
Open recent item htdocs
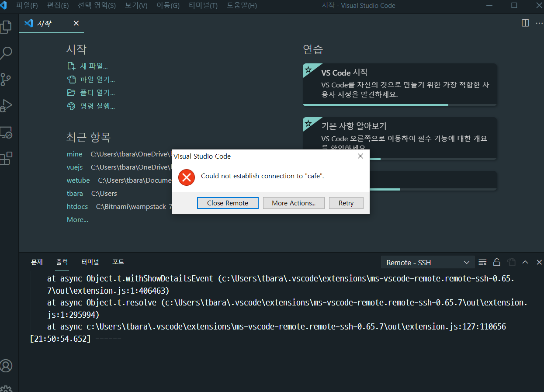click(77, 206)
